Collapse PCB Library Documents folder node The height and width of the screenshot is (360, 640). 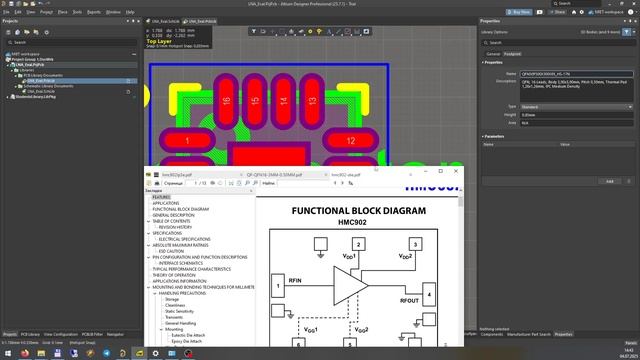coord(16,76)
